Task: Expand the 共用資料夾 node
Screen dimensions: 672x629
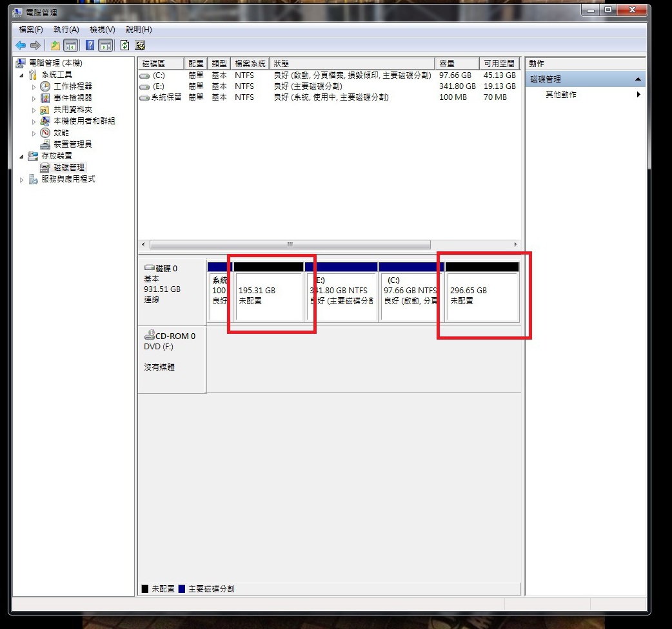Action: pyautogui.click(x=34, y=110)
